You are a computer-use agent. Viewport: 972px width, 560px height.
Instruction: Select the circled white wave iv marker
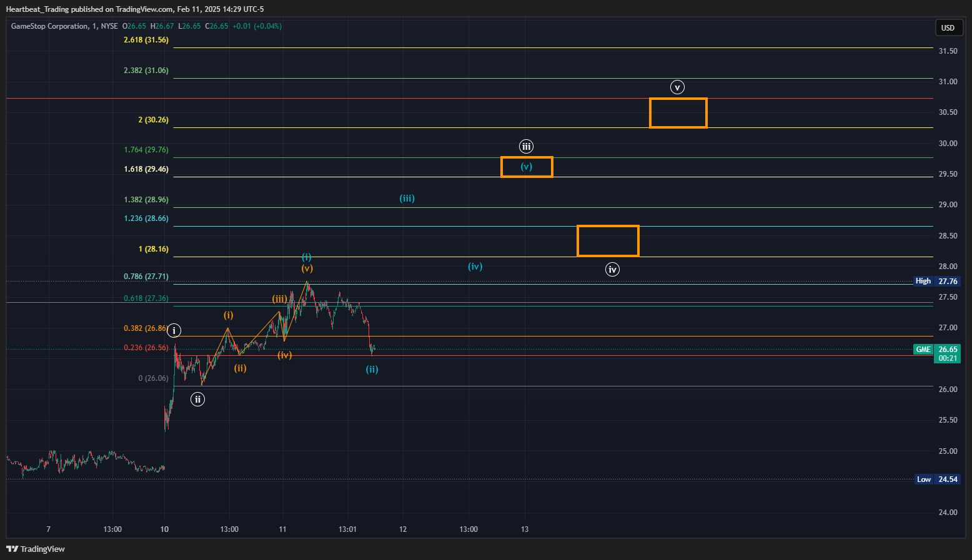coord(612,270)
